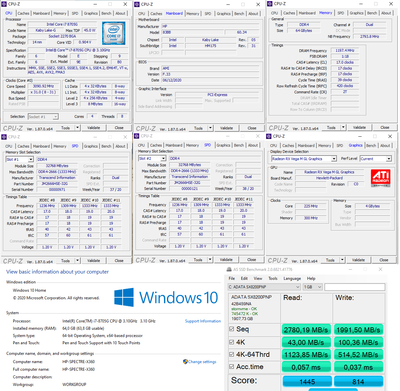Click CPU-Z title icon of the Graphics window

point(269,136)
